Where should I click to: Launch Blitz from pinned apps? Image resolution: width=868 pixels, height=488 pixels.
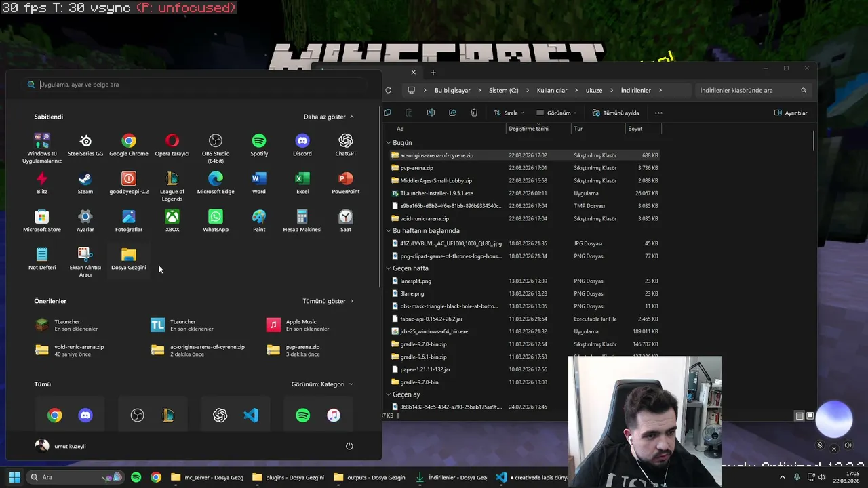click(x=42, y=183)
